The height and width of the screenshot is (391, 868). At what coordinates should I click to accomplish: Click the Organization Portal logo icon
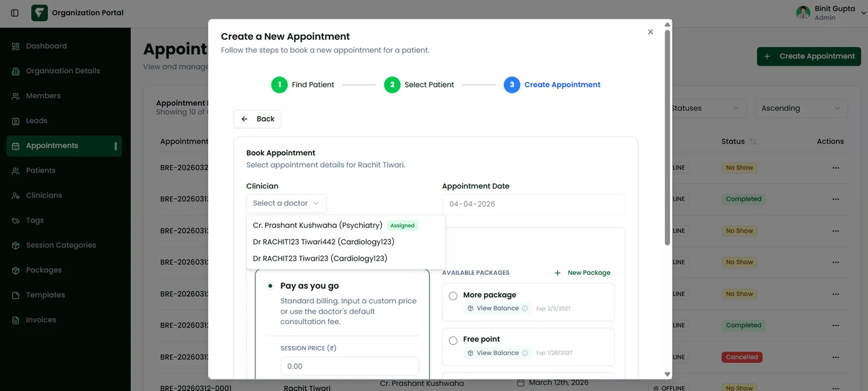[40, 12]
